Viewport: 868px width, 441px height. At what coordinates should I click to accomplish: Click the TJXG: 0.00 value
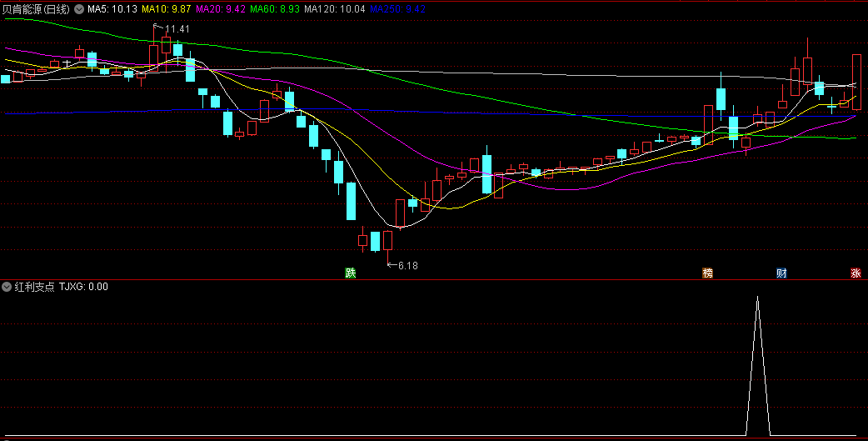click(x=83, y=287)
